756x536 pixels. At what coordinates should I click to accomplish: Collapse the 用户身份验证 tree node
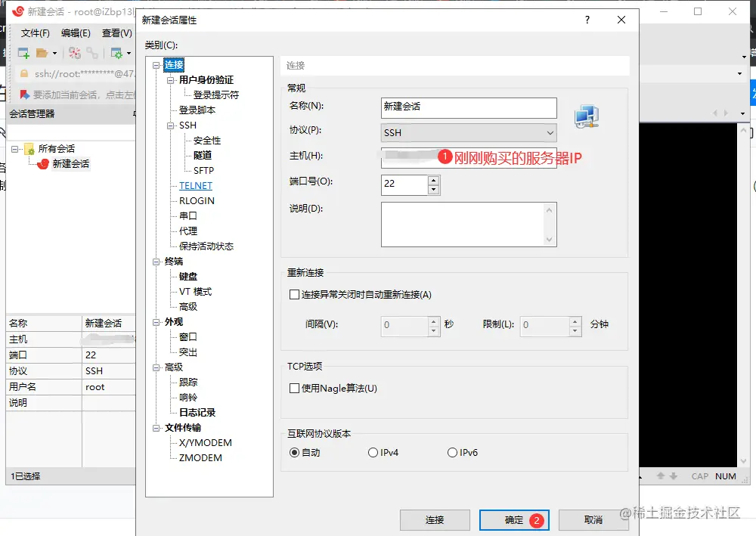point(170,80)
